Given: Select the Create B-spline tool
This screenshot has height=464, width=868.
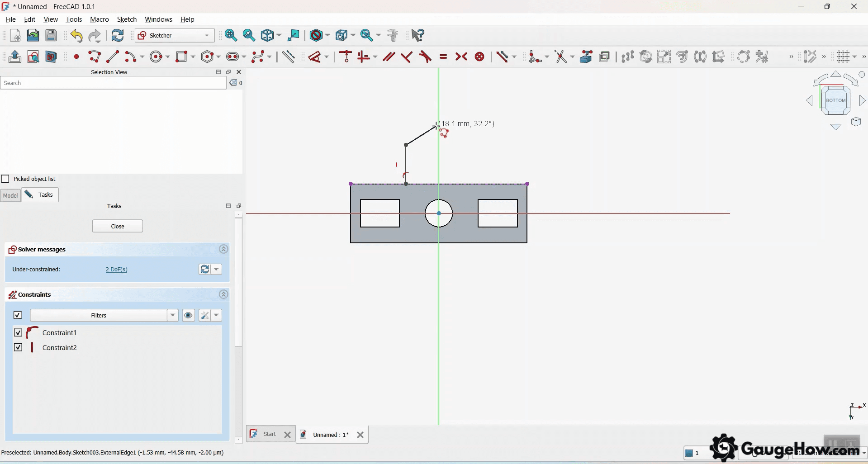Looking at the screenshot, I should click(x=259, y=57).
